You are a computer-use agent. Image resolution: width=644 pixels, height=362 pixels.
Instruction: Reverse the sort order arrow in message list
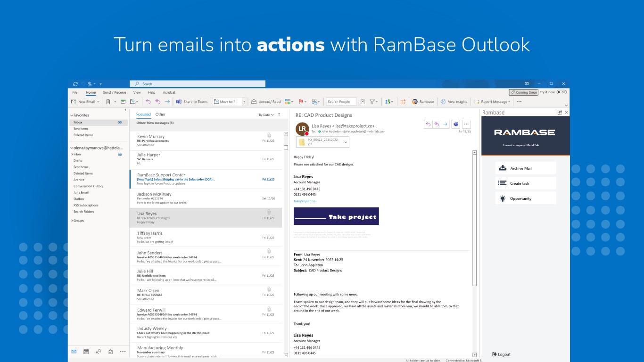coord(279,115)
